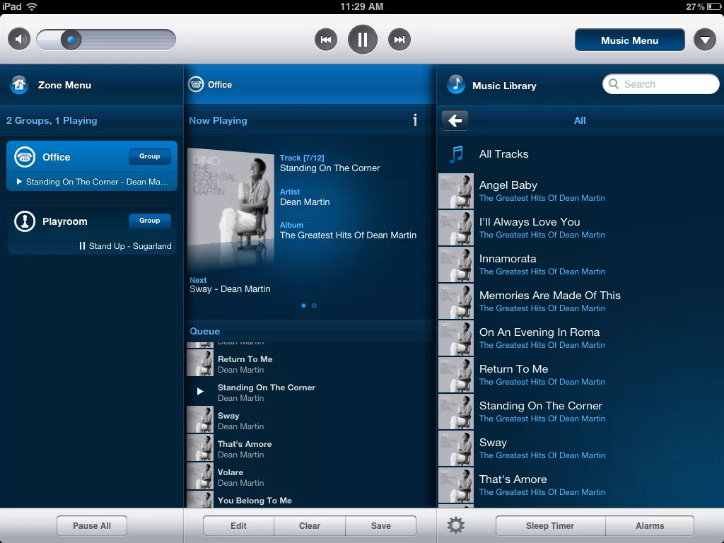Click the battery icon in the status bar

(x=714, y=6)
